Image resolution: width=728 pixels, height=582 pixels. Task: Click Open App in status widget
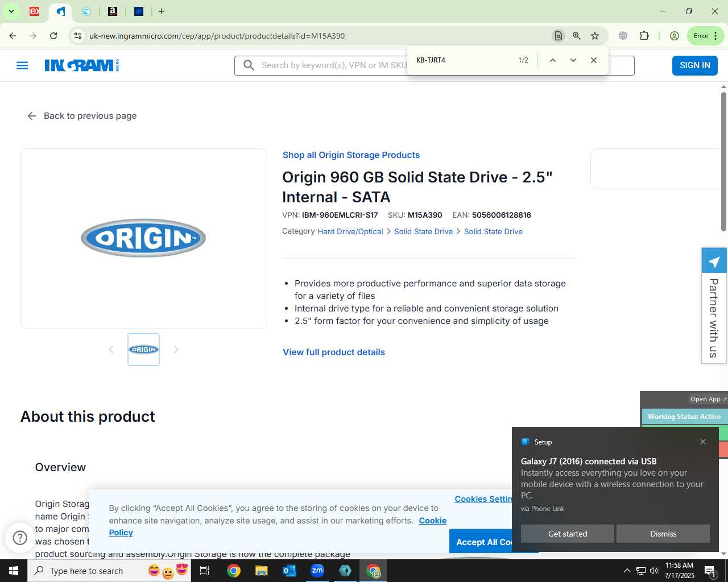click(x=708, y=399)
